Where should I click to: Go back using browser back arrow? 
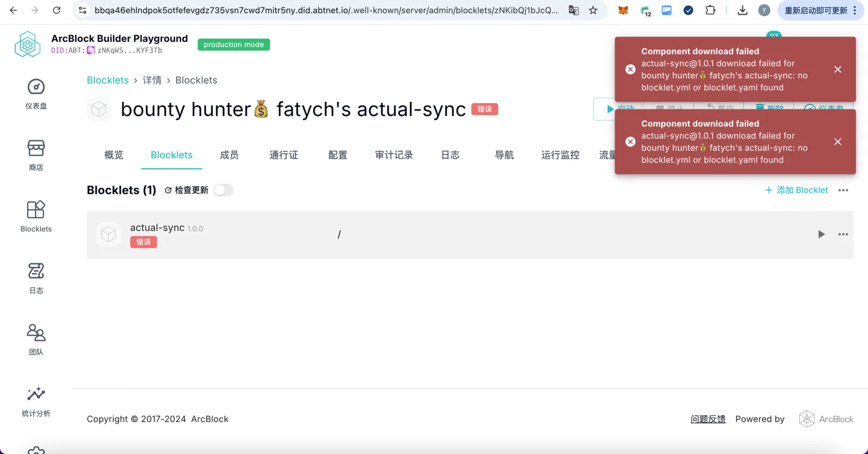click(14, 10)
